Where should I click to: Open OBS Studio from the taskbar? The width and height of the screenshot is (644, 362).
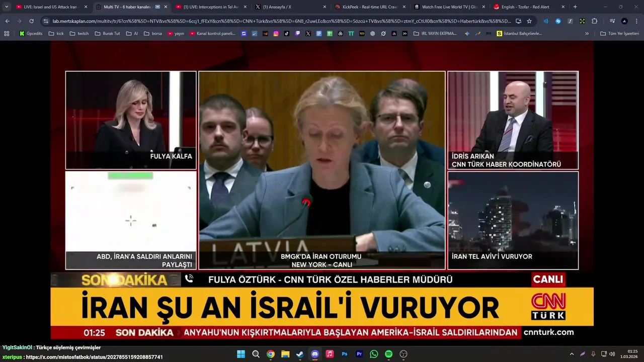coord(404,354)
